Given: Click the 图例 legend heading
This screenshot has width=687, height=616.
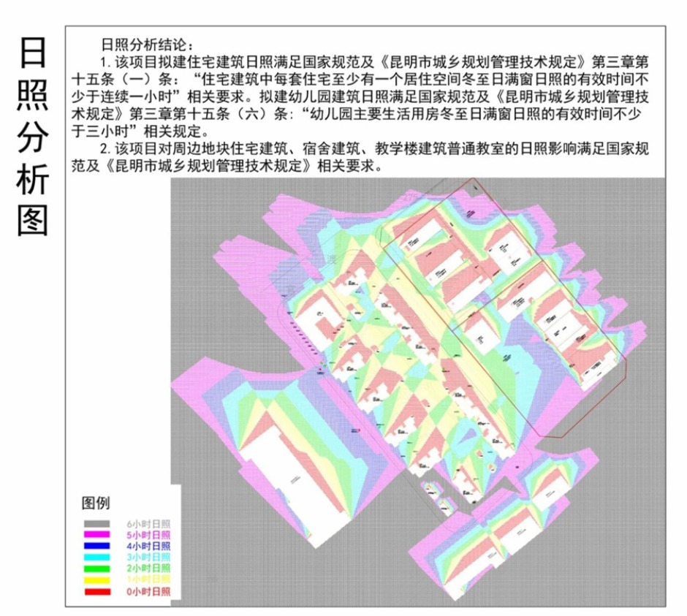Looking at the screenshot, I should click(x=96, y=503).
